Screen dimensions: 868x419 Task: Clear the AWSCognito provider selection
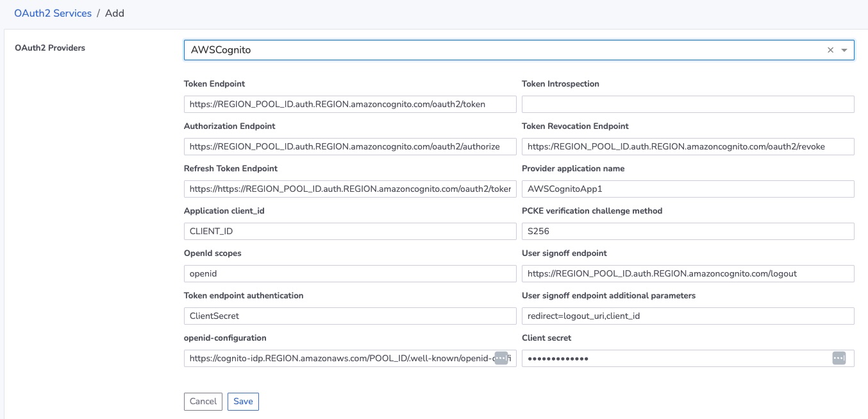click(x=830, y=50)
